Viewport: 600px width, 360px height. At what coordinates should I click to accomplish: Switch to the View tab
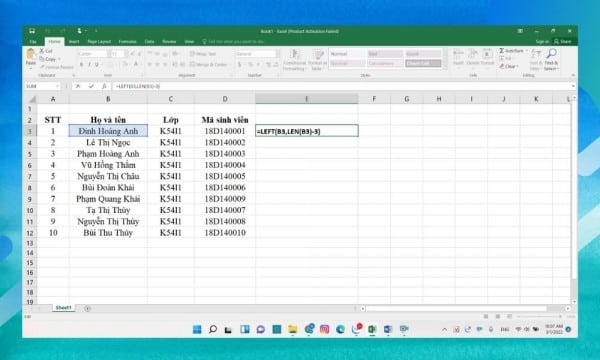tap(189, 42)
